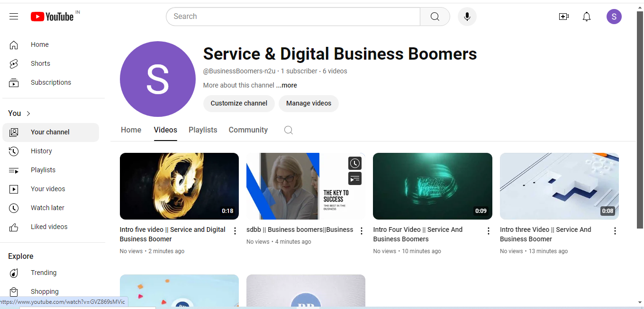Add sdbb video to Watch later

coord(355,163)
